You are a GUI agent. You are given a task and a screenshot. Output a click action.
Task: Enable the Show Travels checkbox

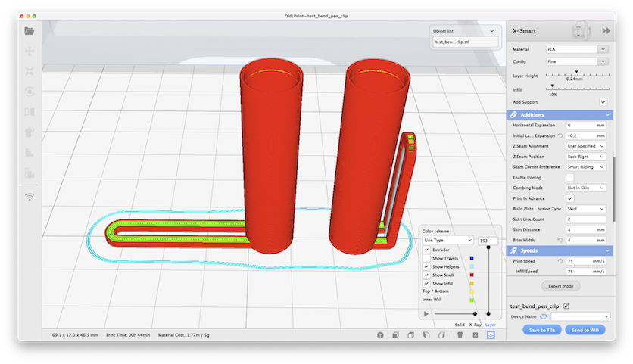click(427, 258)
